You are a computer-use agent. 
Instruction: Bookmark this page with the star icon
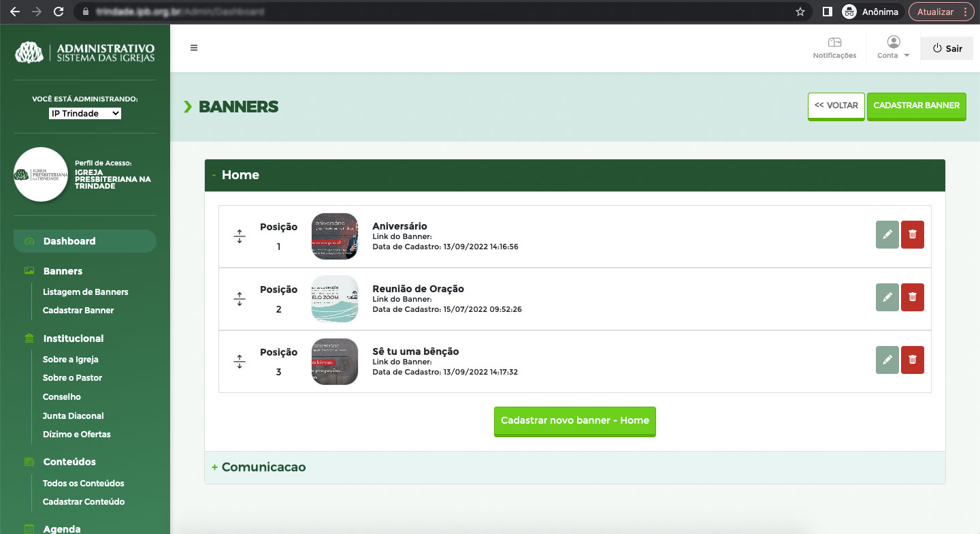800,12
